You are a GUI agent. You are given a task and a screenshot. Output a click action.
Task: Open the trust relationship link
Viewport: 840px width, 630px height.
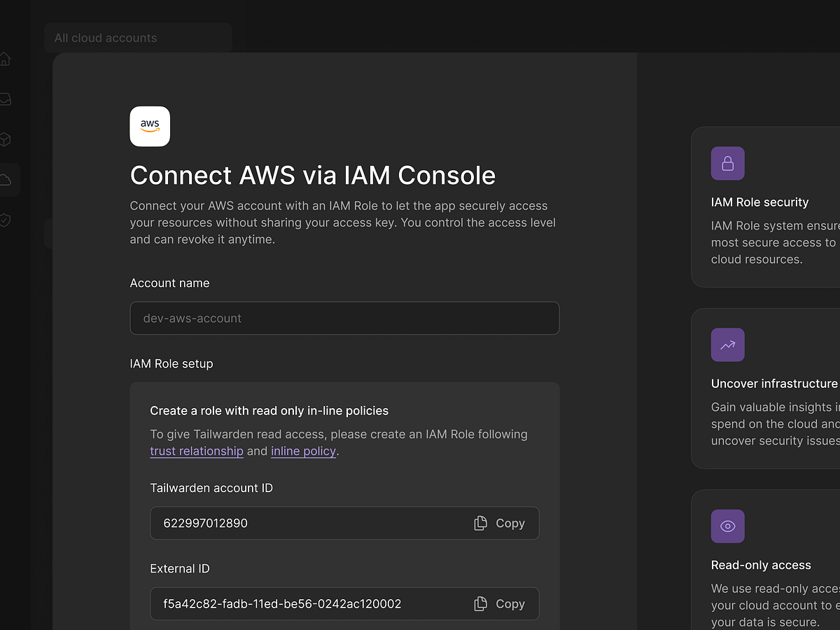pos(197,451)
